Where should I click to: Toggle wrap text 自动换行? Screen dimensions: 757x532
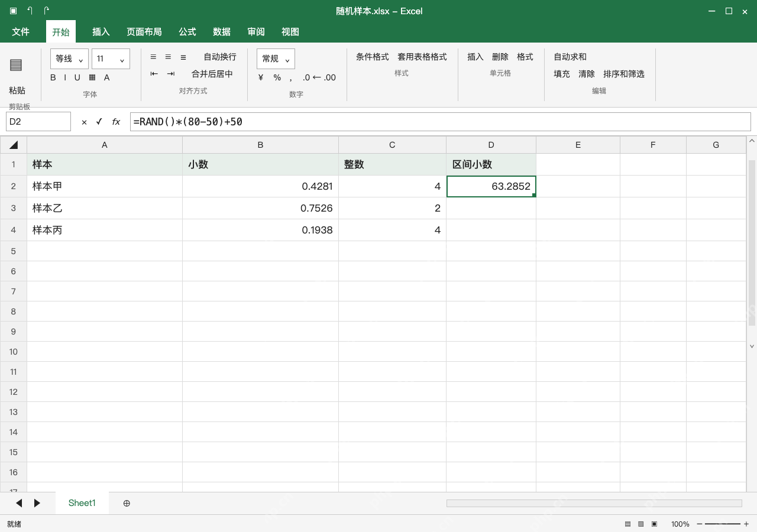pyautogui.click(x=220, y=57)
